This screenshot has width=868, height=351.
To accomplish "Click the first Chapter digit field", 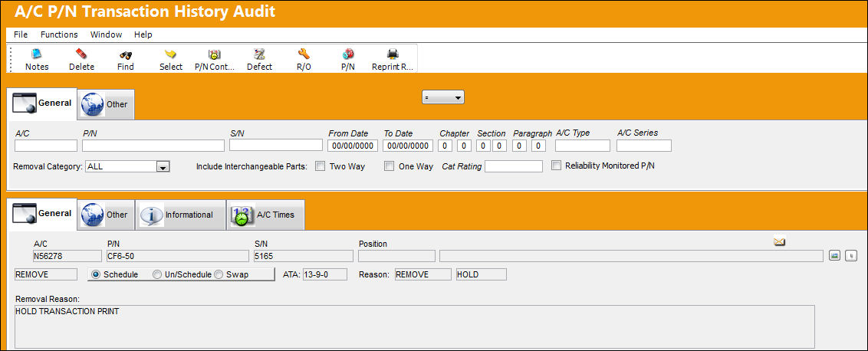I will pyautogui.click(x=445, y=146).
